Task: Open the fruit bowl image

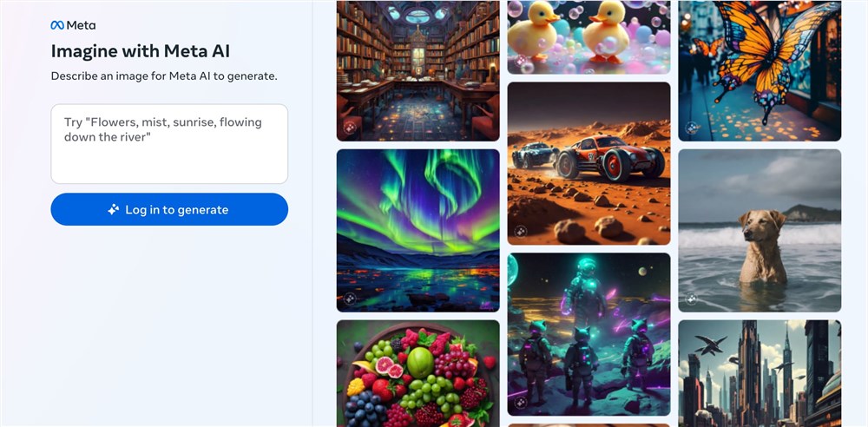Action: coord(418,373)
